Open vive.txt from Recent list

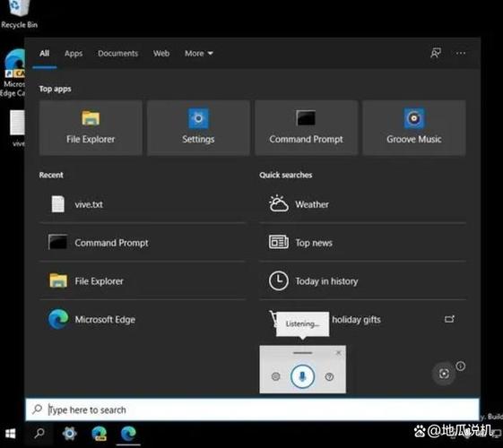coord(142,204)
